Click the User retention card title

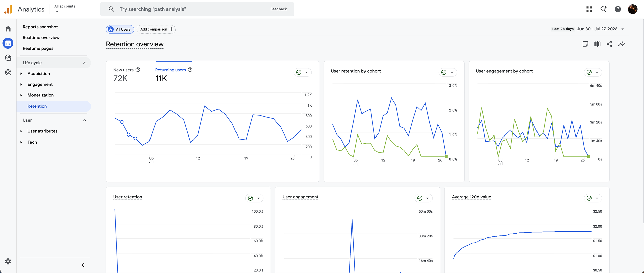(x=128, y=197)
